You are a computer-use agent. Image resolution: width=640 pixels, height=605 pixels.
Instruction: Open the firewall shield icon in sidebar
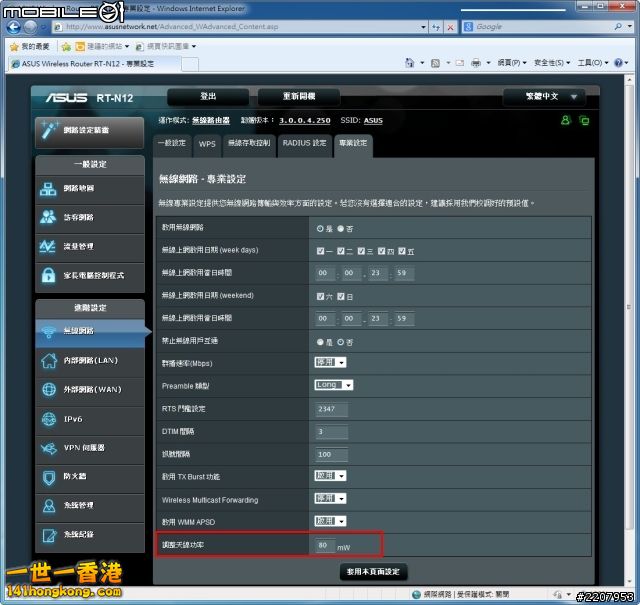click(48, 477)
